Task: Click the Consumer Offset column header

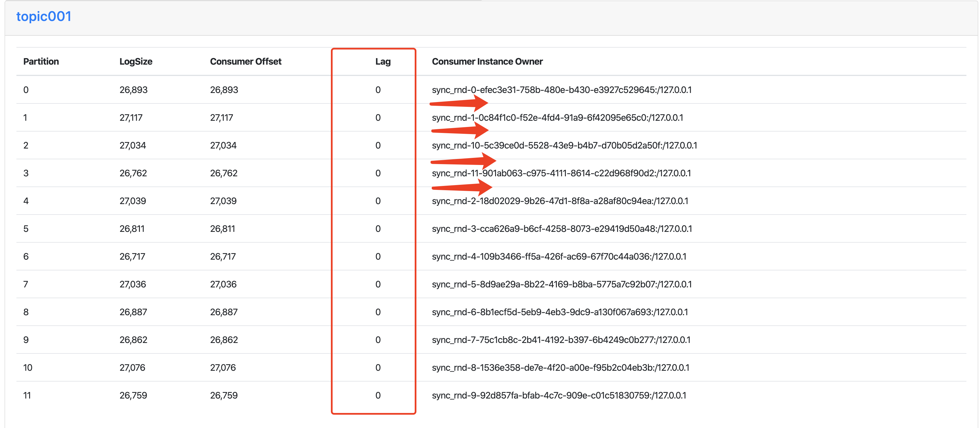Action: (x=245, y=62)
